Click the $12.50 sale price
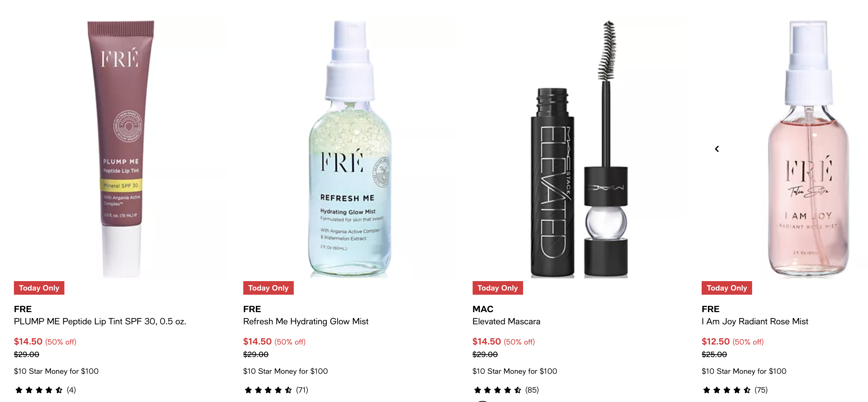 pyautogui.click(x=716, y=341)
